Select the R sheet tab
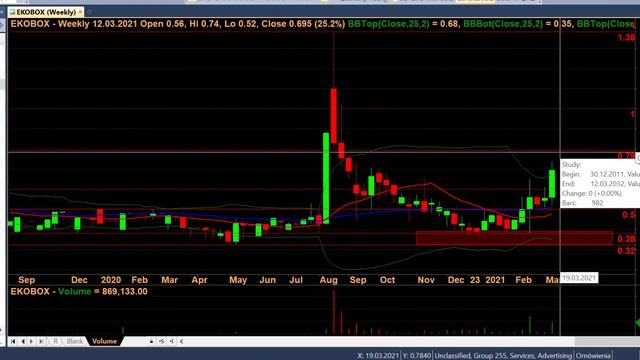This screenshot has height=360, width=640. point(56,341)
